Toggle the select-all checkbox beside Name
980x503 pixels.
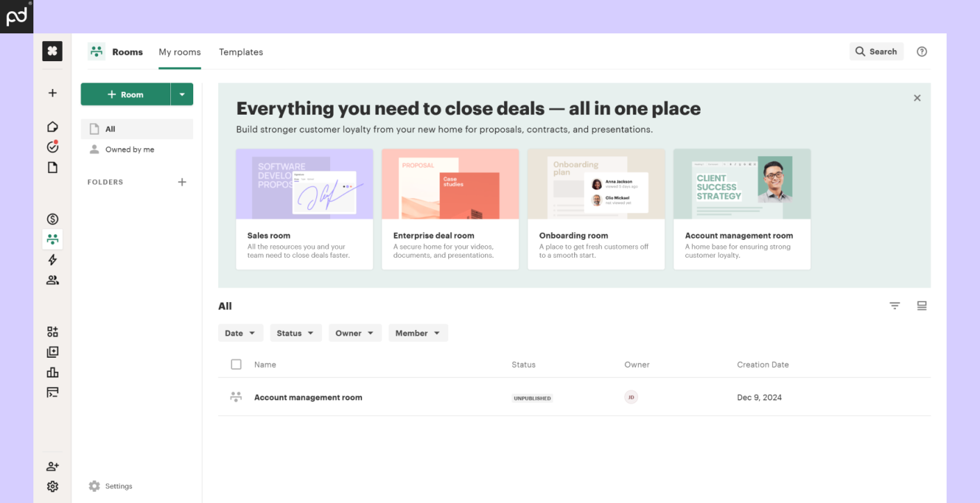[x=236, y=365]
